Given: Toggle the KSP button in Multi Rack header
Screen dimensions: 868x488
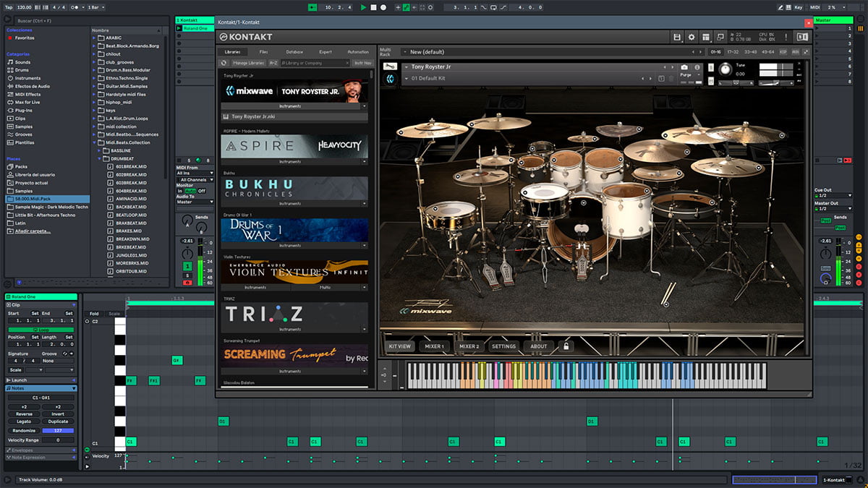Looking at the screenshot, I should (783, 52).
